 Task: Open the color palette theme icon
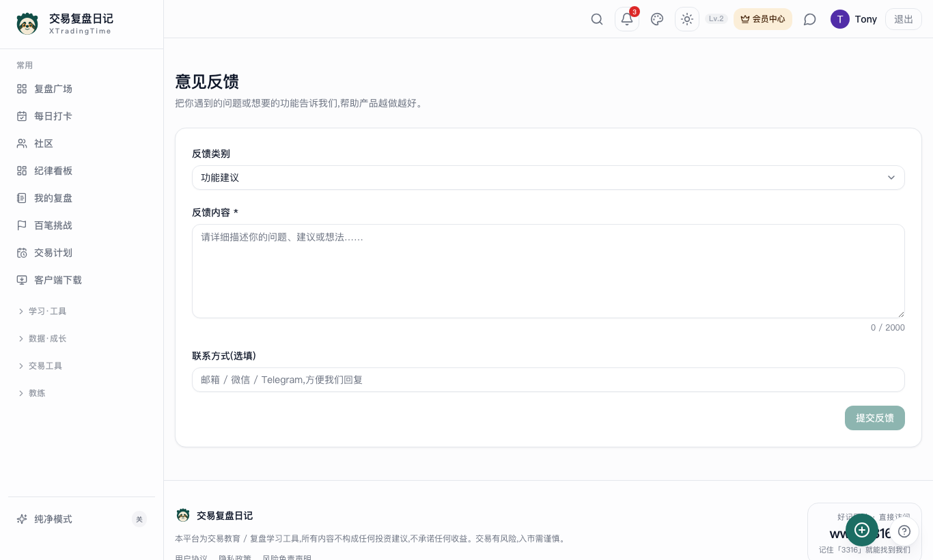(x=657, y=19)
